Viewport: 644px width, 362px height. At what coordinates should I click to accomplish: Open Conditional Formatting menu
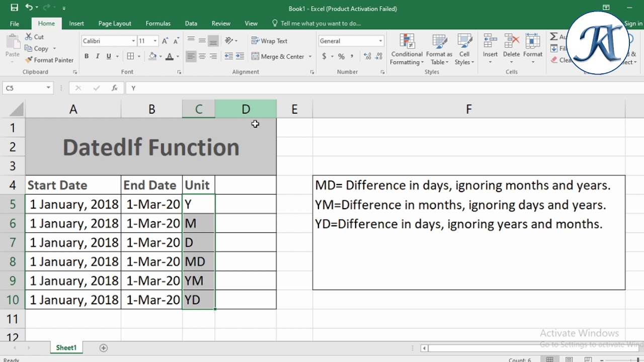407,49
